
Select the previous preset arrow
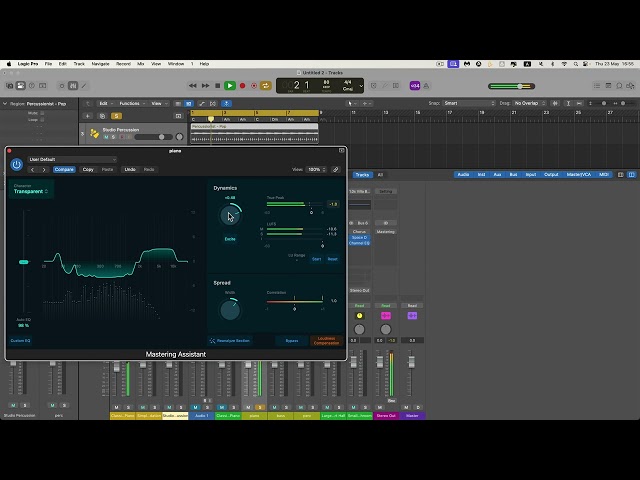point(33,169)
